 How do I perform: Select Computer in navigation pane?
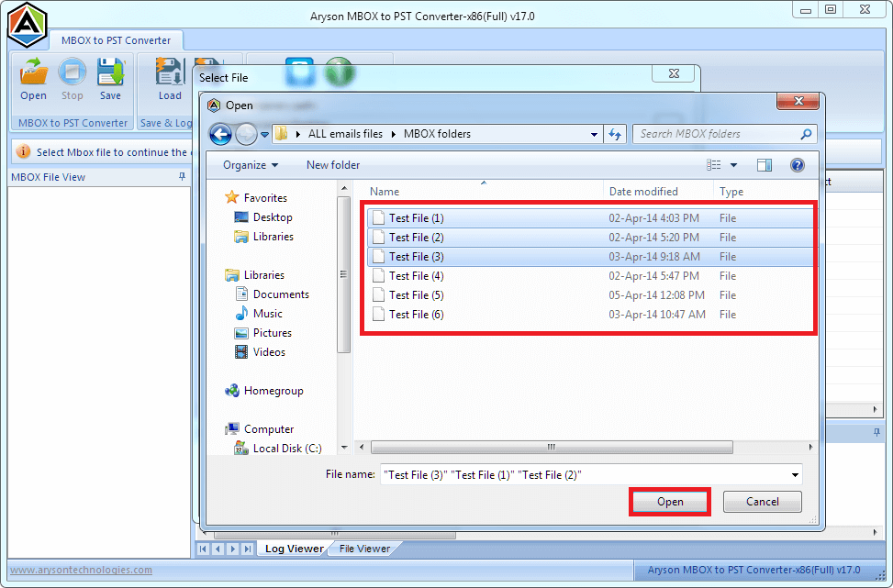pos(269,429)
